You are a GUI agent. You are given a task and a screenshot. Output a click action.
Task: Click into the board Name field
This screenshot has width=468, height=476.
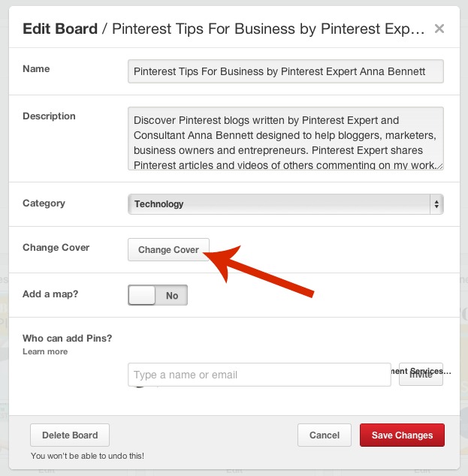pyautogui.click(x=285, y=71)
